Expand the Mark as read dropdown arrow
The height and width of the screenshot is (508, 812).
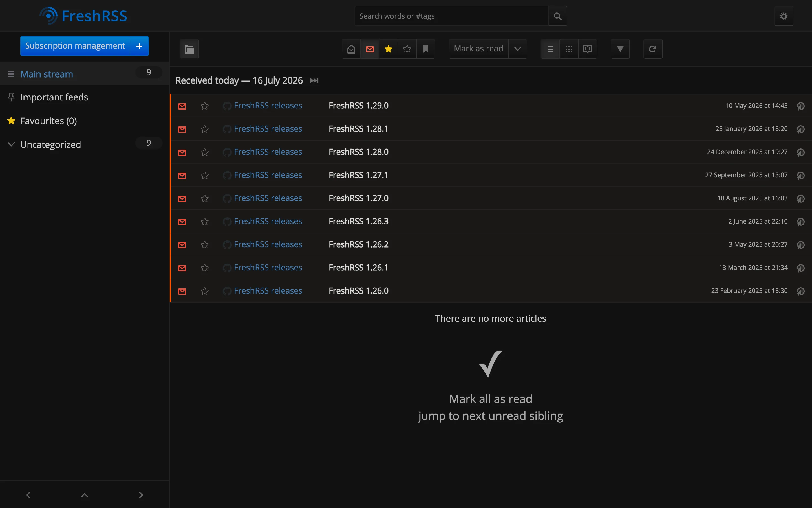(x=517, y=49)
